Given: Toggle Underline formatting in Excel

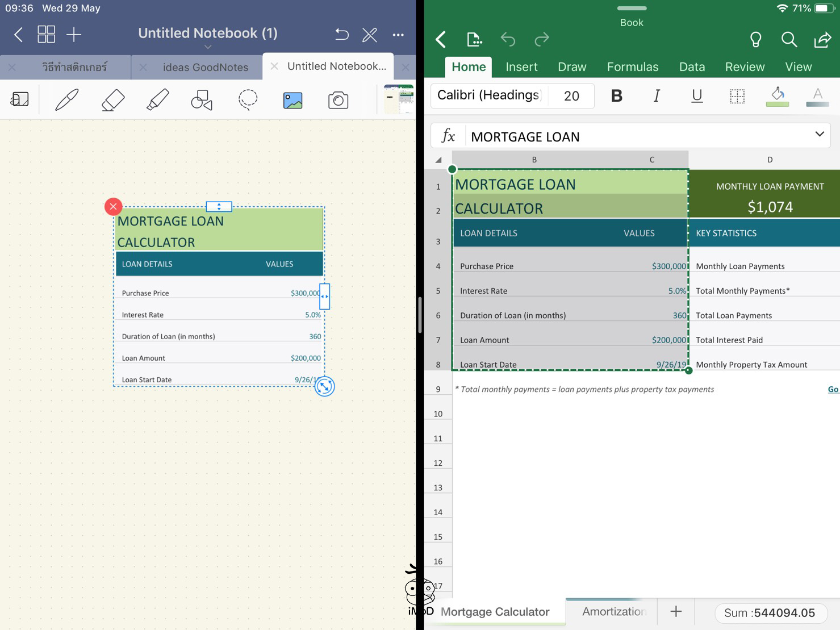Looking at the screenshot, I should tap(697, 96).
